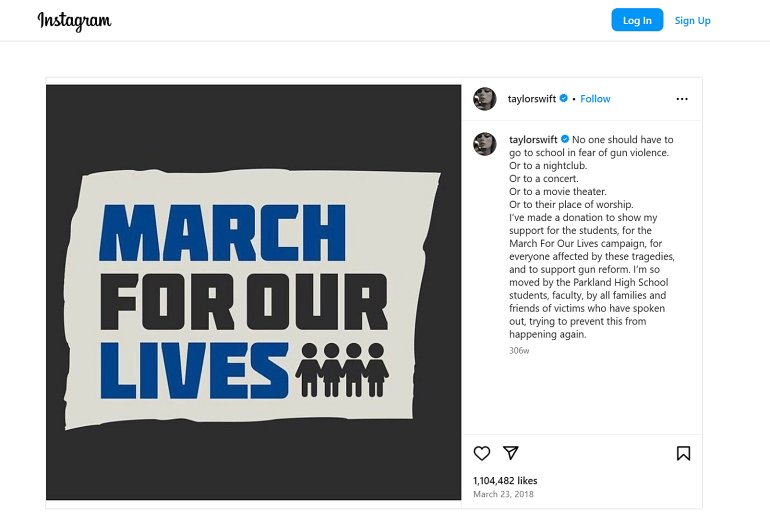The width and height of the screenshot is (770, 513).
Task: Open the more options ellipsis menu
Action: coord(682,99)
